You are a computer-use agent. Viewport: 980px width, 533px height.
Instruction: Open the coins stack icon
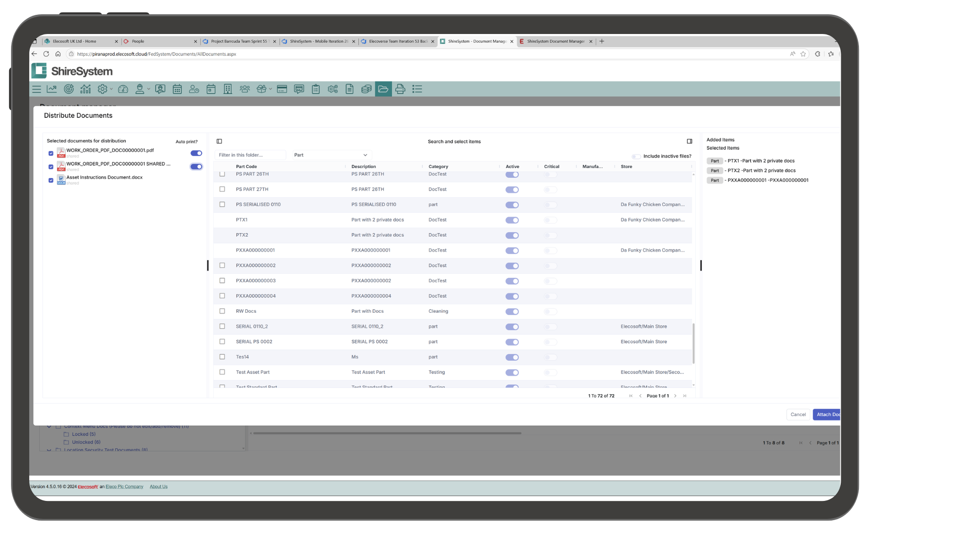(x=366, y=89)
